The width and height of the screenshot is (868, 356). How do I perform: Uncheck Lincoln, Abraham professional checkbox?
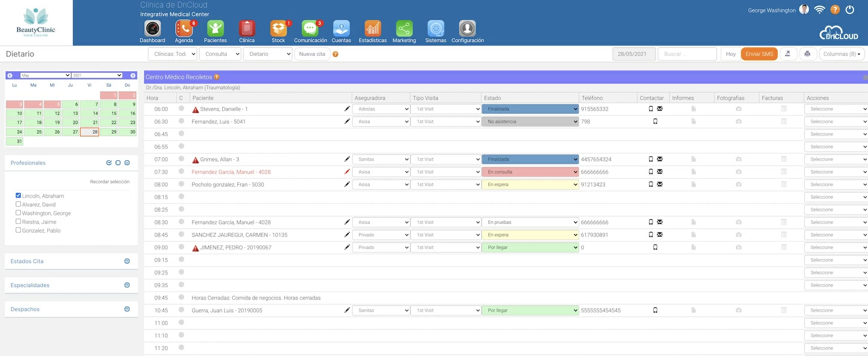pos(18,196)
